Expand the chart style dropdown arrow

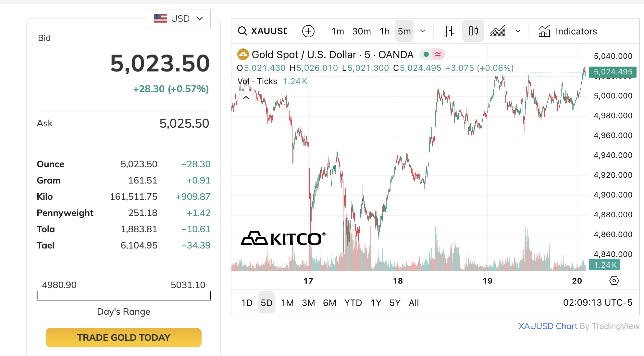tap(518, 31)
